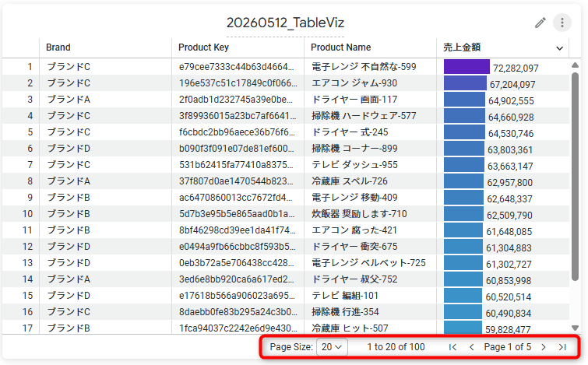
Task: Click the bar next to 59,828,477
Action: (x=463, y=327)
